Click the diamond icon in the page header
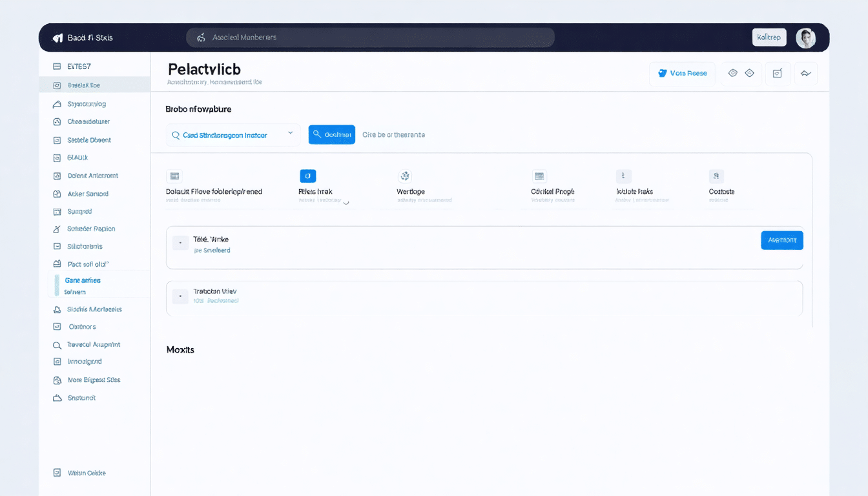868x496 pixels. click(750, 74)
